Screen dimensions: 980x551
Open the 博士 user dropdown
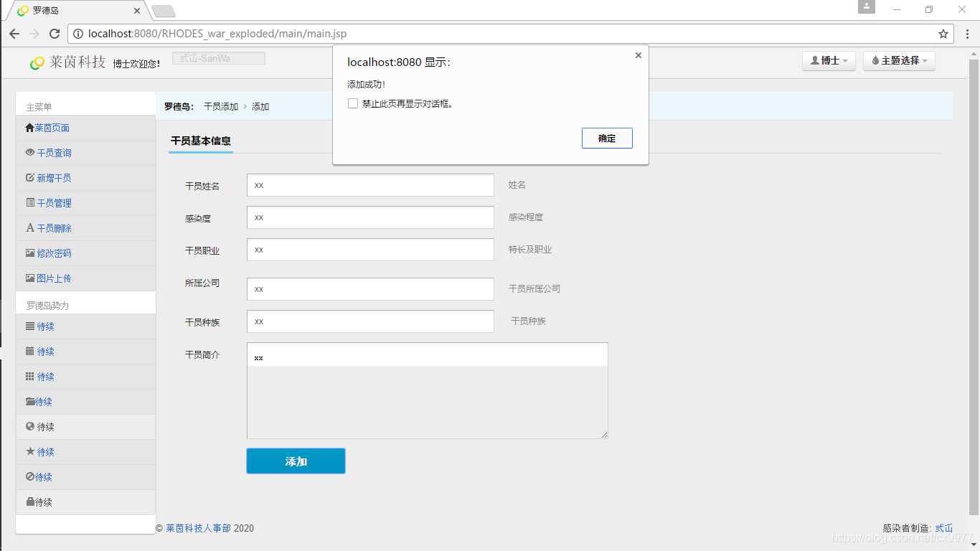tap(829, 61)
